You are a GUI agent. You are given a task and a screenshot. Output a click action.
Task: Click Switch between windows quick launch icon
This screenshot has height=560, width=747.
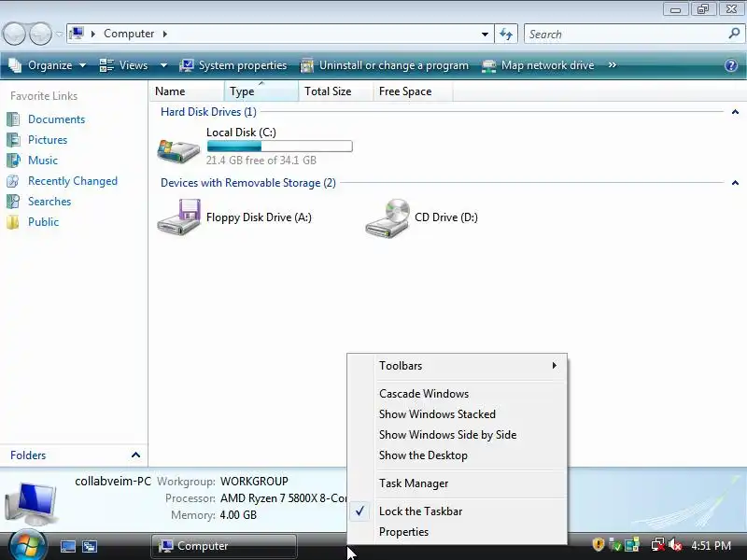(90, 546)
